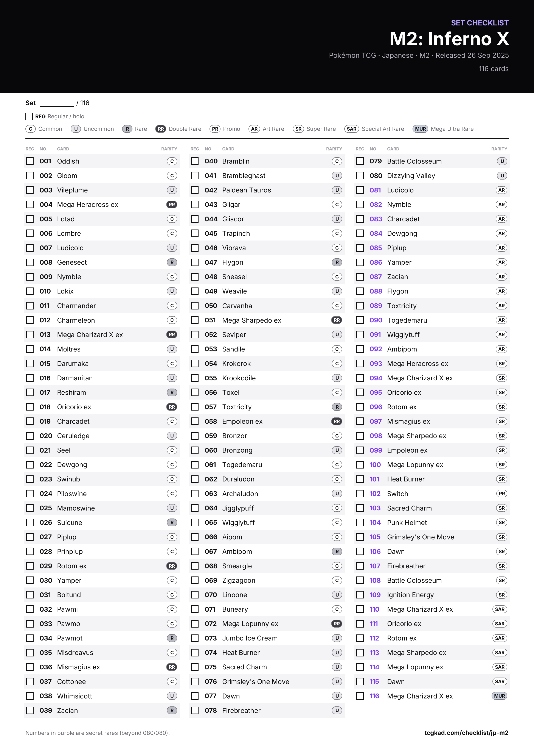Image resolution: width=534 pixels, height=756 pixels.
Task: Click the R rarity badge for Genesect 008
Action: 172,262
